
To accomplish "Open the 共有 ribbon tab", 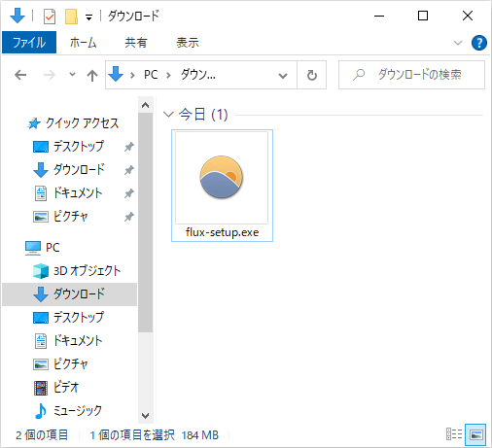I will [x=136, y=43].
